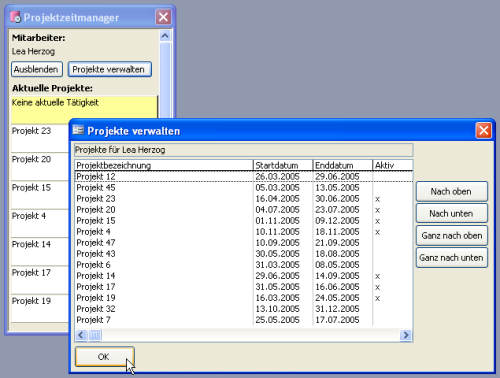Click Aktiv x mark for Projekt 14
Image resolution: width=500 pixels, height=378 pixels.
[377, 276]
